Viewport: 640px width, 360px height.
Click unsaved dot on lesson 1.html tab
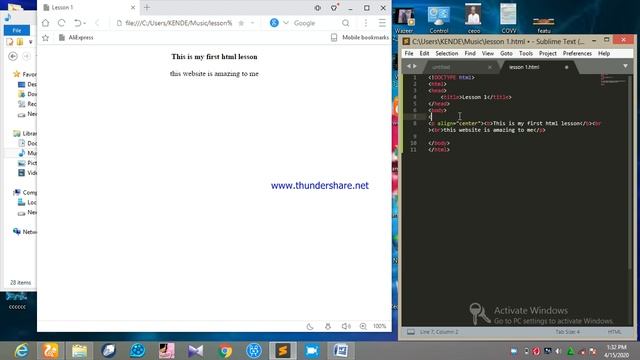(567, 67)
